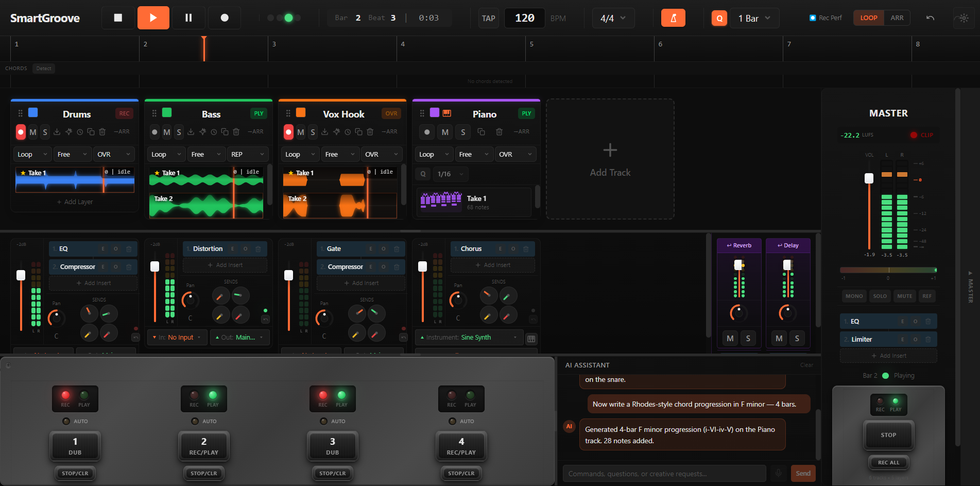Image resolution: width=980 pixels, height=486 pixels.
Task: Click the master volume fader
Action: tap(869, 178)
